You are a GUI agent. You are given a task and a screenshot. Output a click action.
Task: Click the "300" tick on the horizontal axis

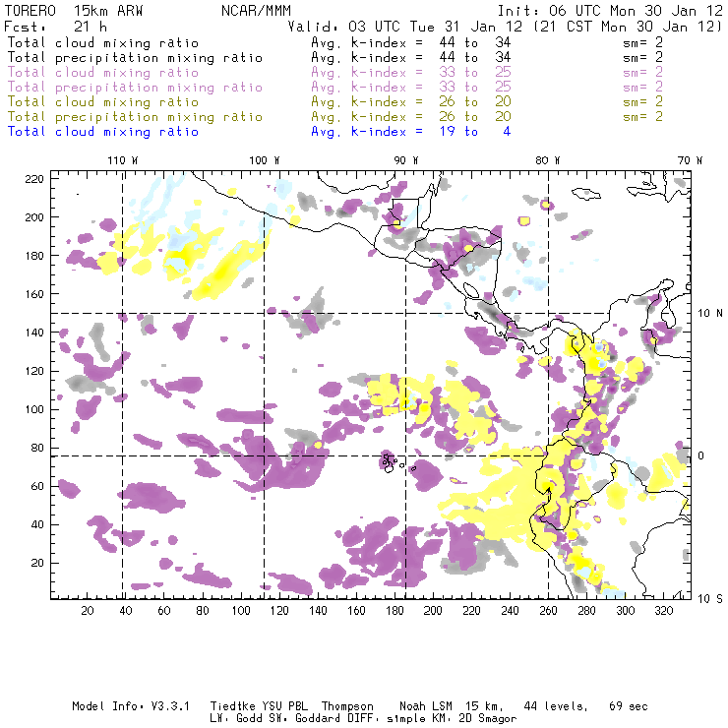(x=626, y=611)
